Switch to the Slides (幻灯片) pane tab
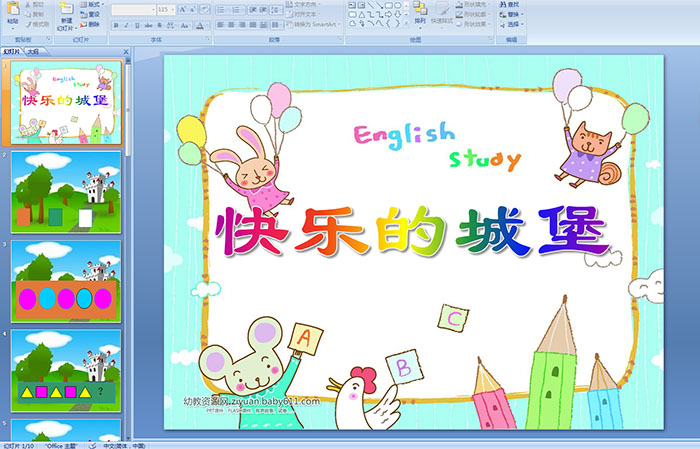700x449 pixels. [12, 52]
